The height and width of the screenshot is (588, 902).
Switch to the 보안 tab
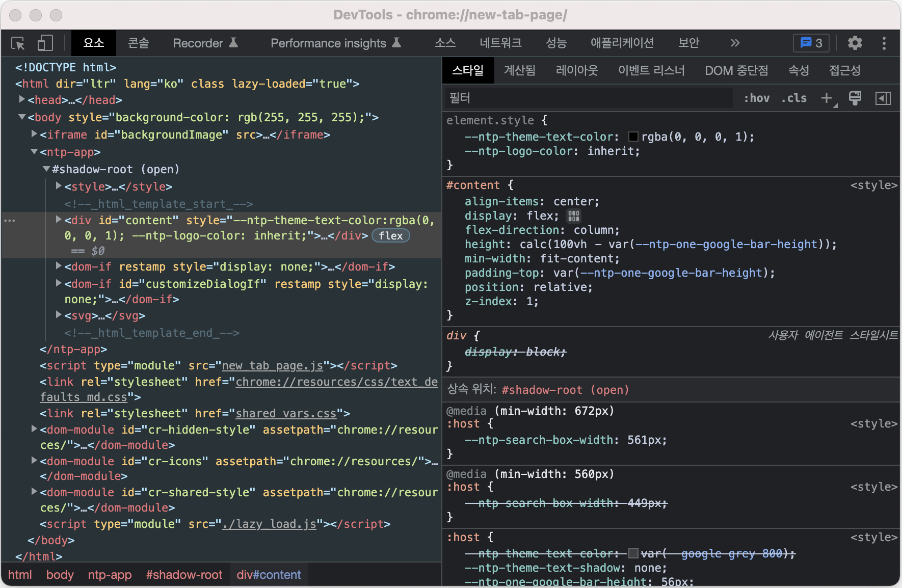tap(688, 43)
